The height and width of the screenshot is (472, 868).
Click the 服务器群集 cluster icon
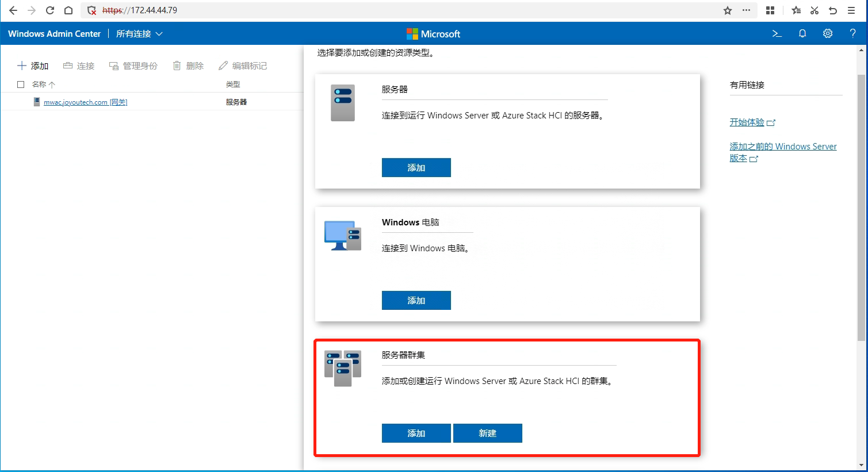(x=343, y=369)
